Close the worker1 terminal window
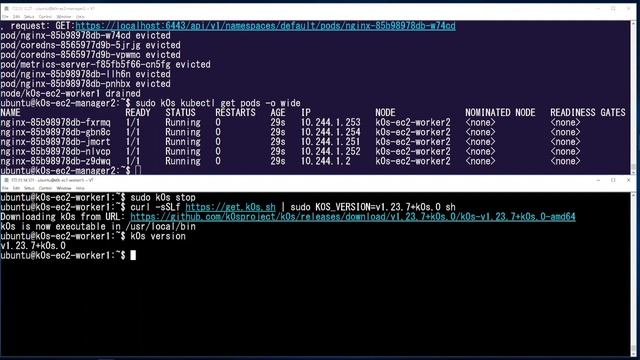 tap(629, 180)
